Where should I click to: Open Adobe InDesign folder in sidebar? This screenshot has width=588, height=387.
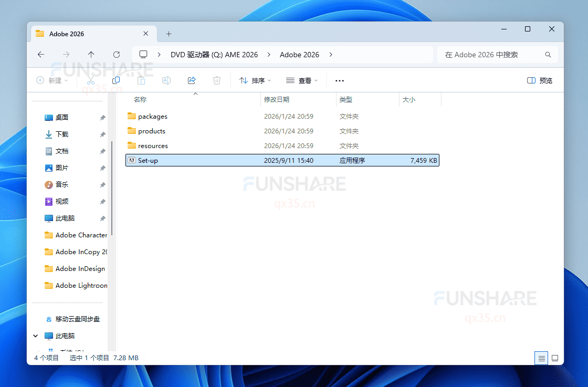coord(75,268)
